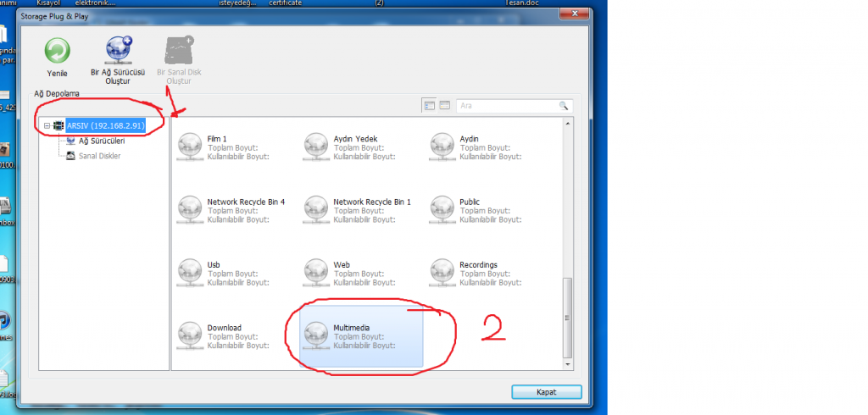Screen dimensions: 868x415
Task: Select the Public share icon
Action: 442,210
